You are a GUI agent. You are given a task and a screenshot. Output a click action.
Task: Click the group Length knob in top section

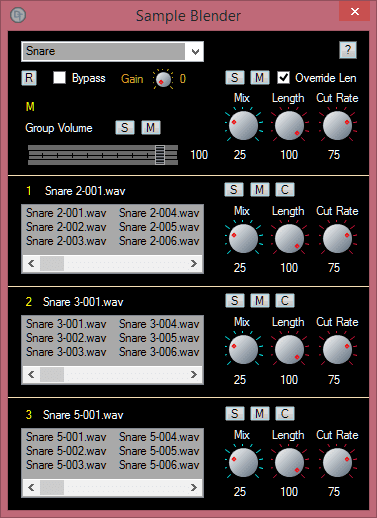[289, 125]
